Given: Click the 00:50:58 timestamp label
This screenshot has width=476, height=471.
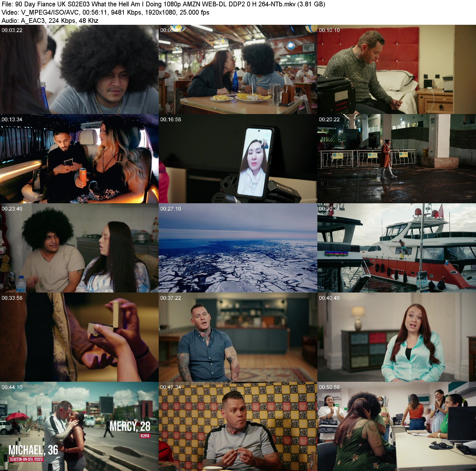Looking at the screenshot, I should click(329, 387).
